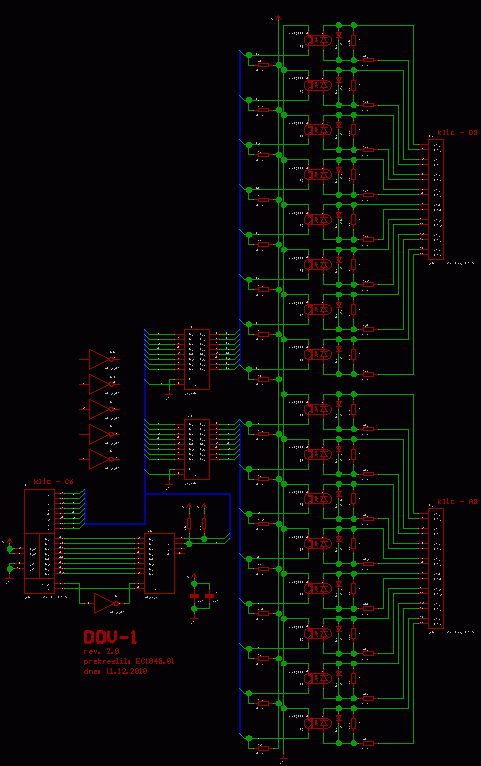Click the prekreslil EC1045.01 text line

(129, 661)
